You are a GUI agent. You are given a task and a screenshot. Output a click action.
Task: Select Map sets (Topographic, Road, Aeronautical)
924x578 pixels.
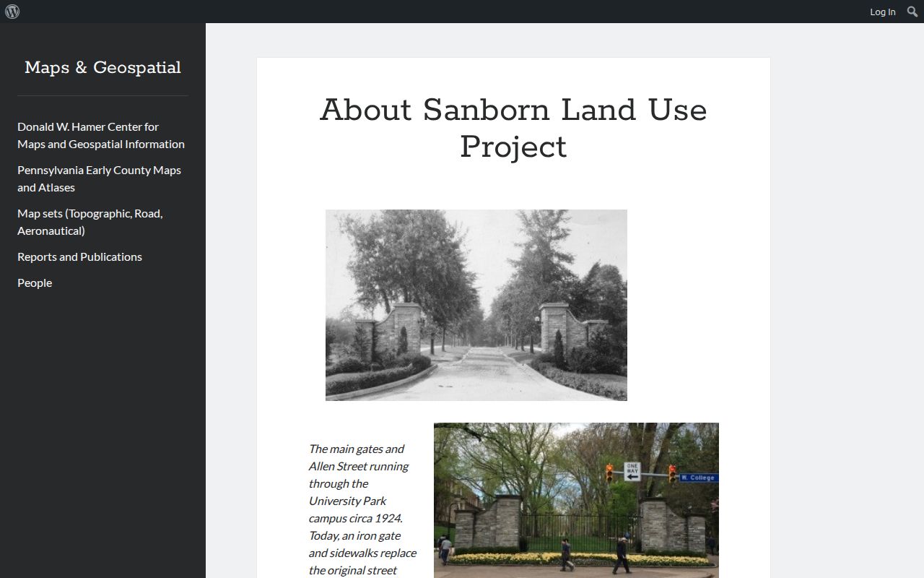(x=90, y=222)
